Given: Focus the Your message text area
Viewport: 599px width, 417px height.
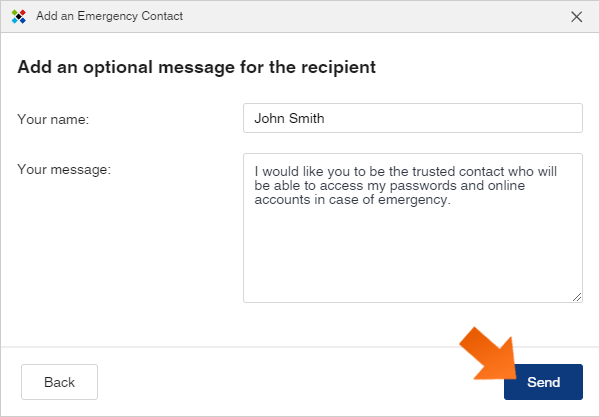Looking at the screenshot, I should [x=413, y=228].
